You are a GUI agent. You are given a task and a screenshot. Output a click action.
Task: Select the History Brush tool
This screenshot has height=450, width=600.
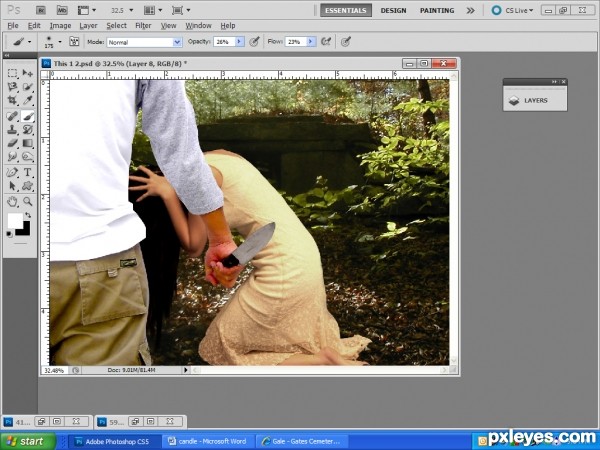coord(28,130)
